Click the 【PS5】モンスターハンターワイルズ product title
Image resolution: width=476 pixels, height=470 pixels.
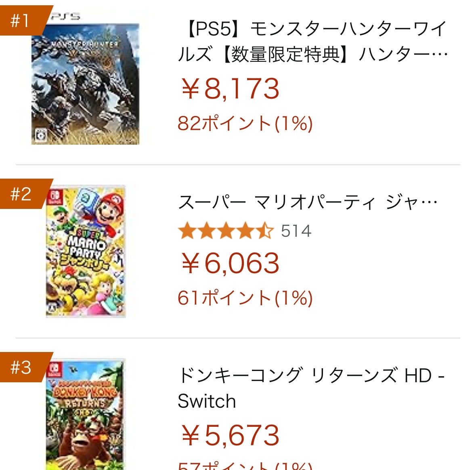[312, 42]
